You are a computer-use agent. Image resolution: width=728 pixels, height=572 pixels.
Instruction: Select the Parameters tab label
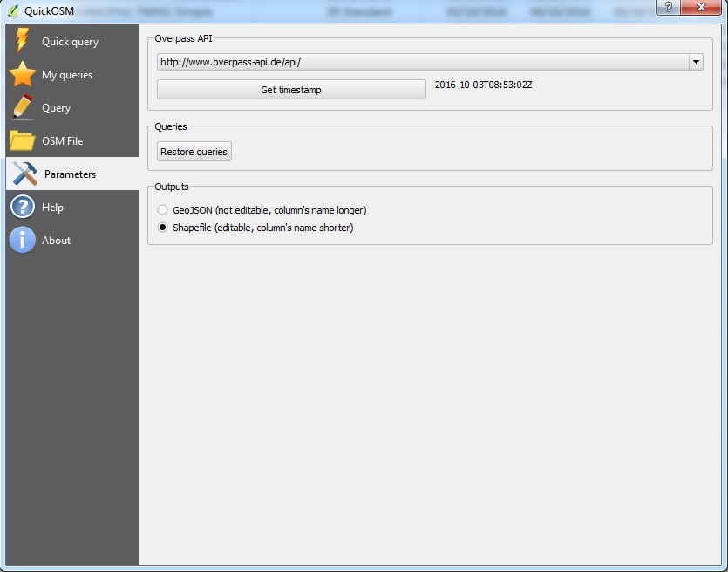[70, 174]
